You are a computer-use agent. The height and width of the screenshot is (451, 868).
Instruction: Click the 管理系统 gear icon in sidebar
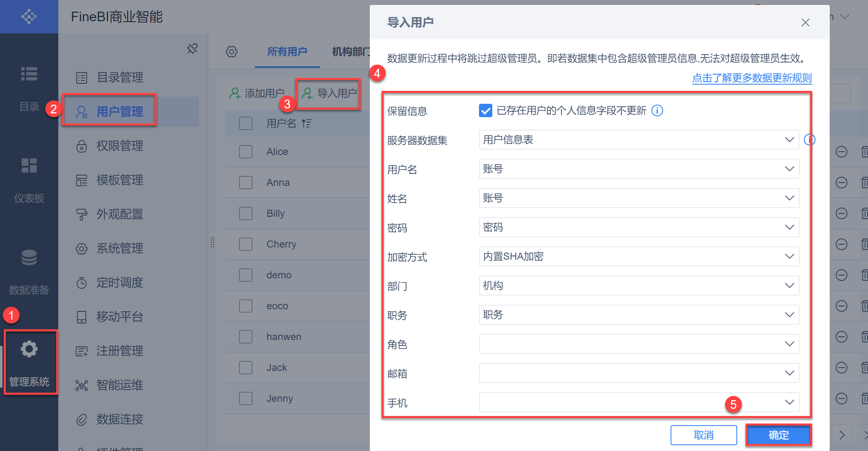click(x=29, y=349)
